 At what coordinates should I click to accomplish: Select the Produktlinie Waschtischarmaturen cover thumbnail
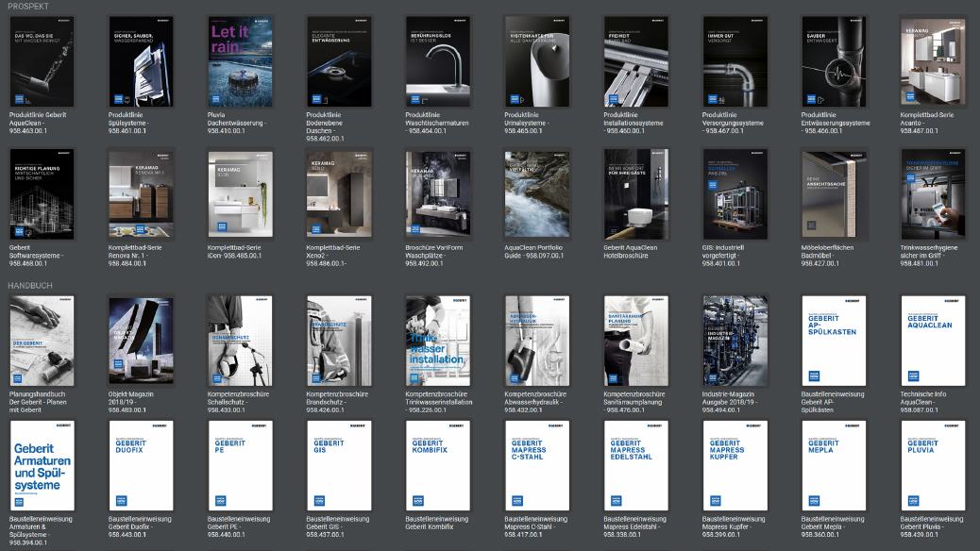point(438,62)
